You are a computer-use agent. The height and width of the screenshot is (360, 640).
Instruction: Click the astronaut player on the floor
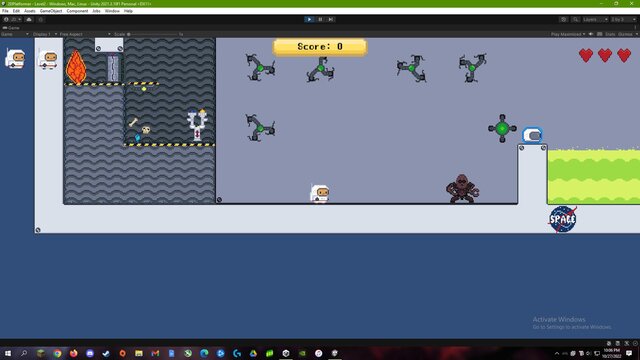pos(320,193)
